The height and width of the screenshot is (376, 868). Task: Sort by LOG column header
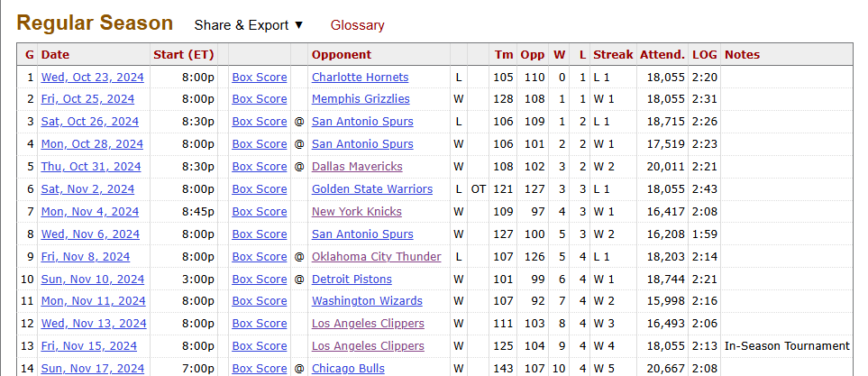(704, 55)
